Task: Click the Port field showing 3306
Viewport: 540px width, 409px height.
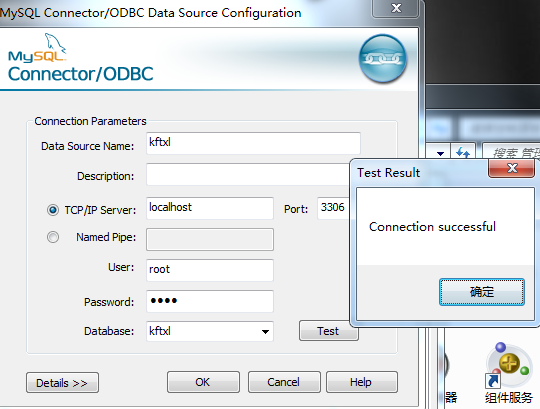Action: (333, 208)
